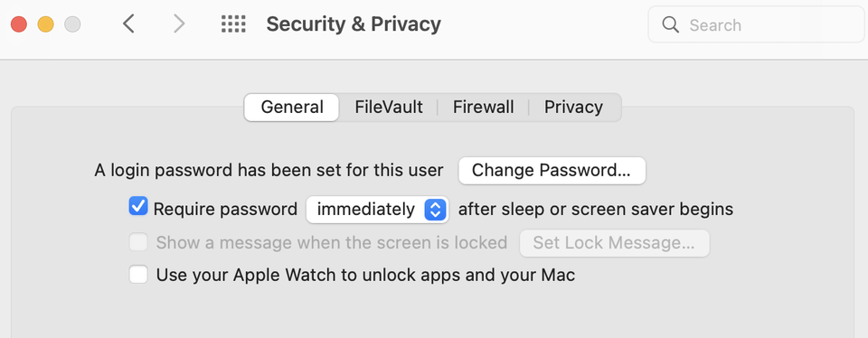The width and height of the screenshot is (868, 338).
Task: Switch to the Privacy tab
Action: click(x=573, y=107)
